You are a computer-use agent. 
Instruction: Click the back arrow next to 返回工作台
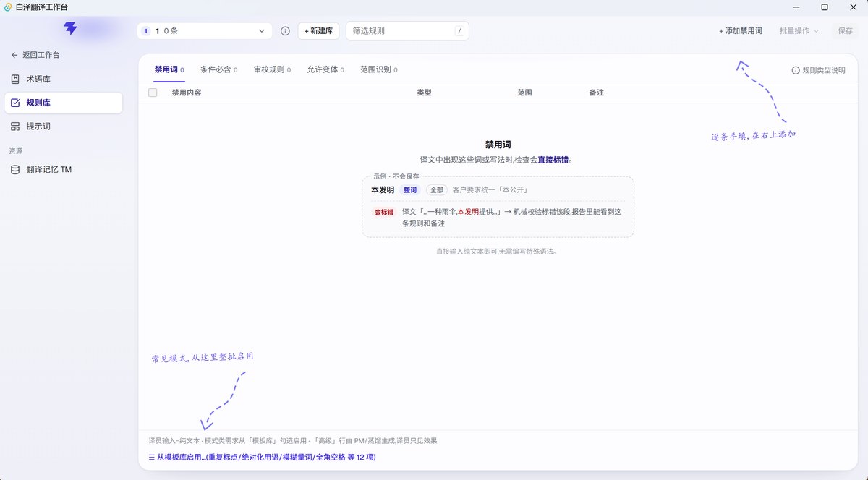14,55
